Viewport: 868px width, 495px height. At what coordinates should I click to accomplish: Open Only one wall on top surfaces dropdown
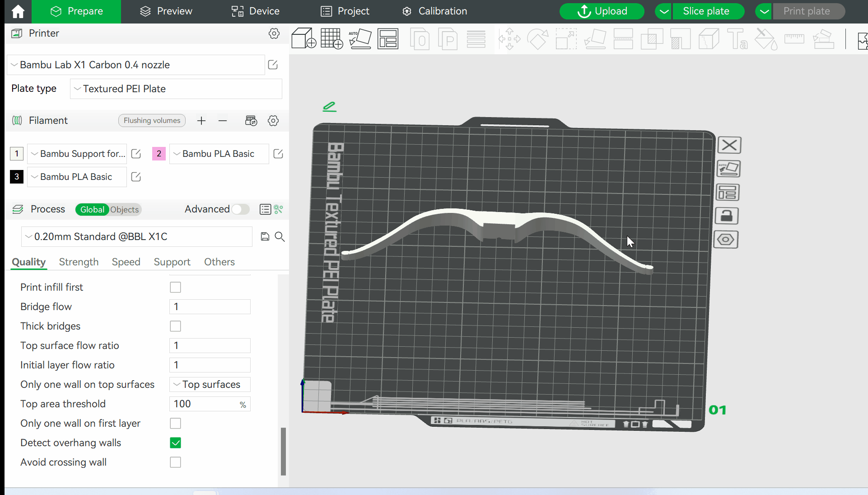pyautogui.click(x=210, y=385)
